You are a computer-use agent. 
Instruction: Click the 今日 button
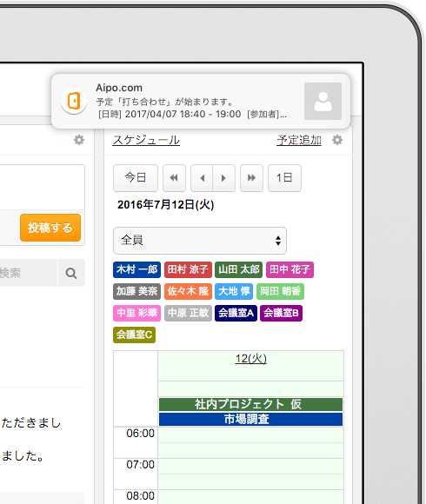tap(136, 178)
